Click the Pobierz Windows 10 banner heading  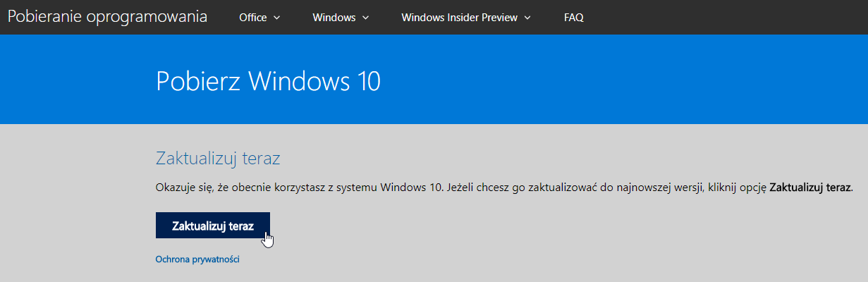point(268,81)
